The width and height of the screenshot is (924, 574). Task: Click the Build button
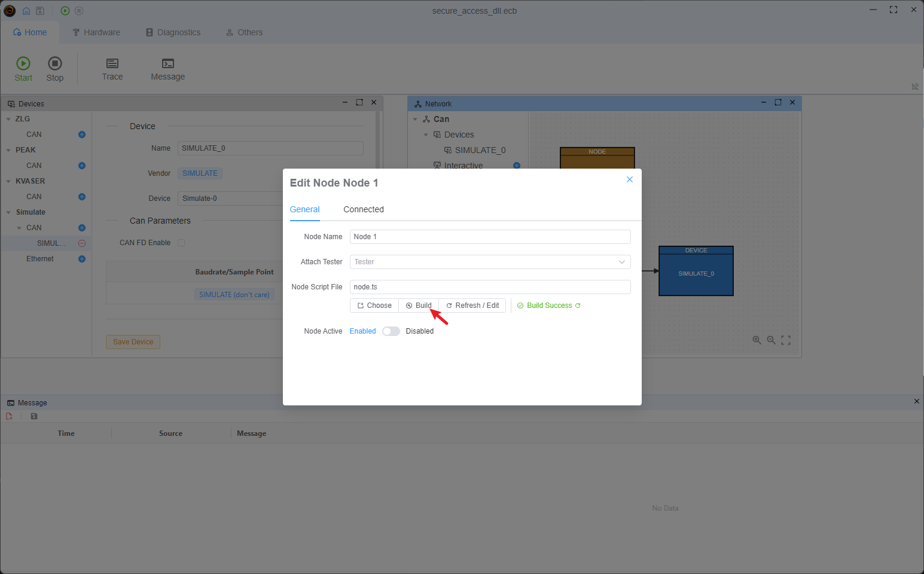(x=419, y=306)
